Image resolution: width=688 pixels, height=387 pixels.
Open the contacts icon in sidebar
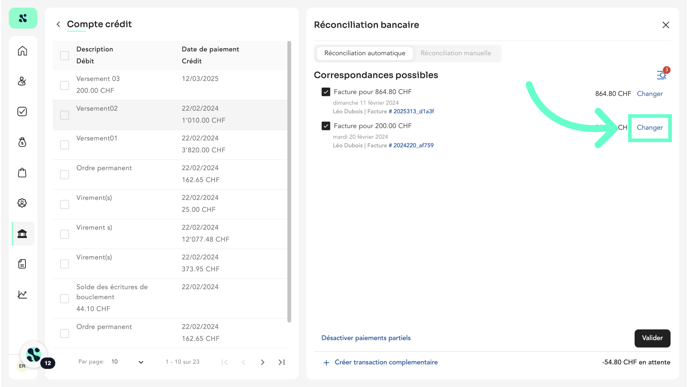[x=22, y=81]
